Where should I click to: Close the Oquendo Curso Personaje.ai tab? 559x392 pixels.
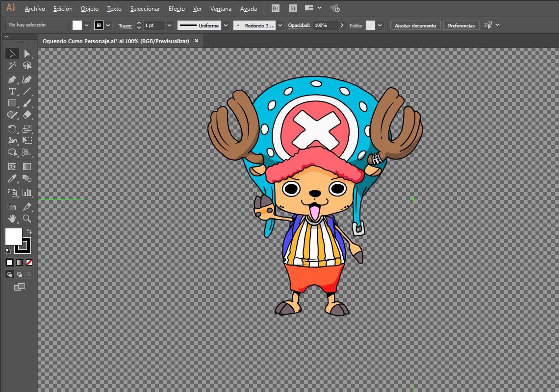tap(197, 41)
